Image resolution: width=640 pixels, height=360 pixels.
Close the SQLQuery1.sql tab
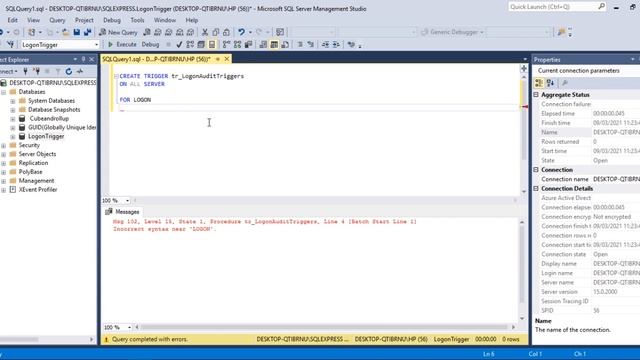[x=227, y=59]
